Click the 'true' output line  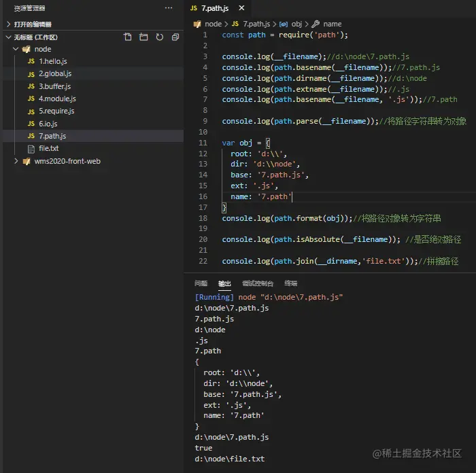(x=203, y=448)
